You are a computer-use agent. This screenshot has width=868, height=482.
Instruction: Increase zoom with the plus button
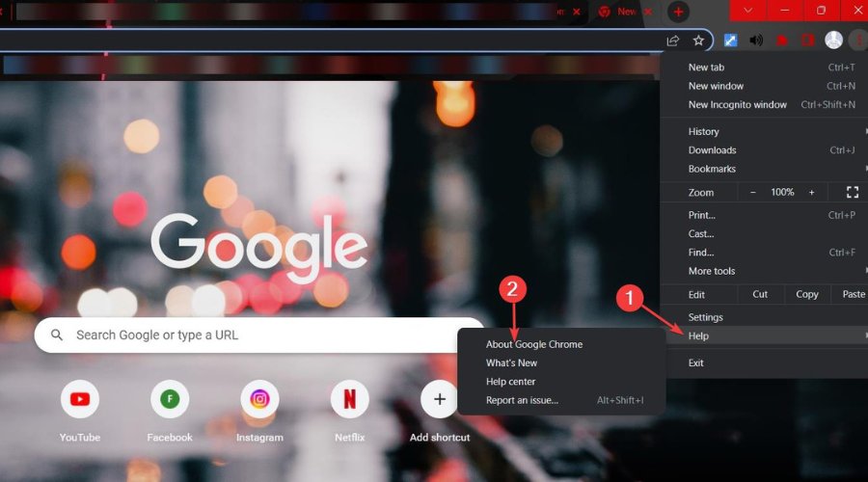811,192
